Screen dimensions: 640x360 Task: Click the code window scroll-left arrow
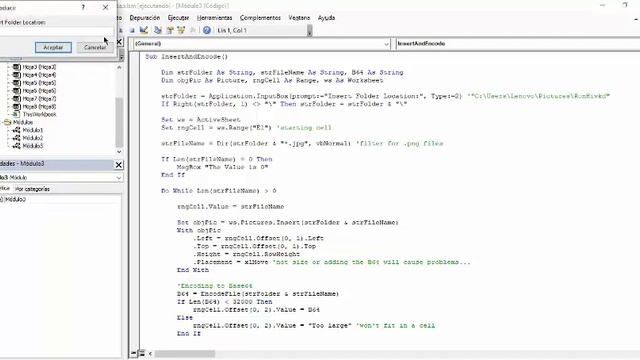[x=150, y=353]
